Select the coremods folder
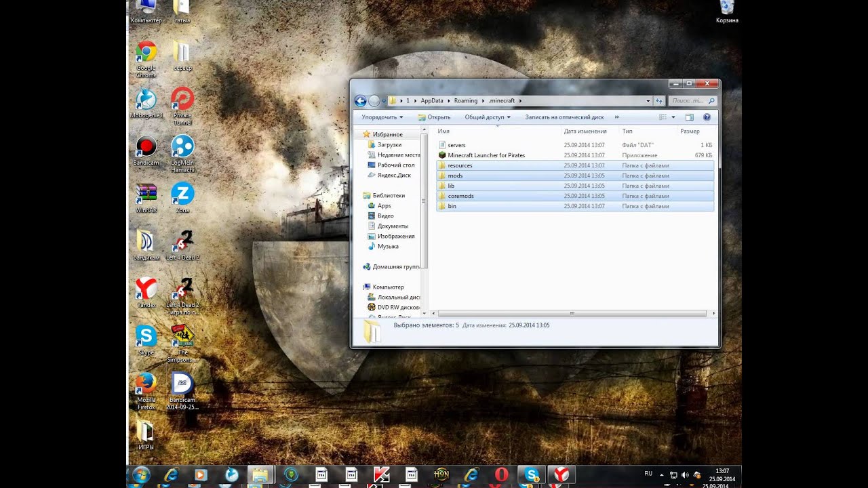Image resolution: width=868 pixels, height=488 pixels. 575,196
